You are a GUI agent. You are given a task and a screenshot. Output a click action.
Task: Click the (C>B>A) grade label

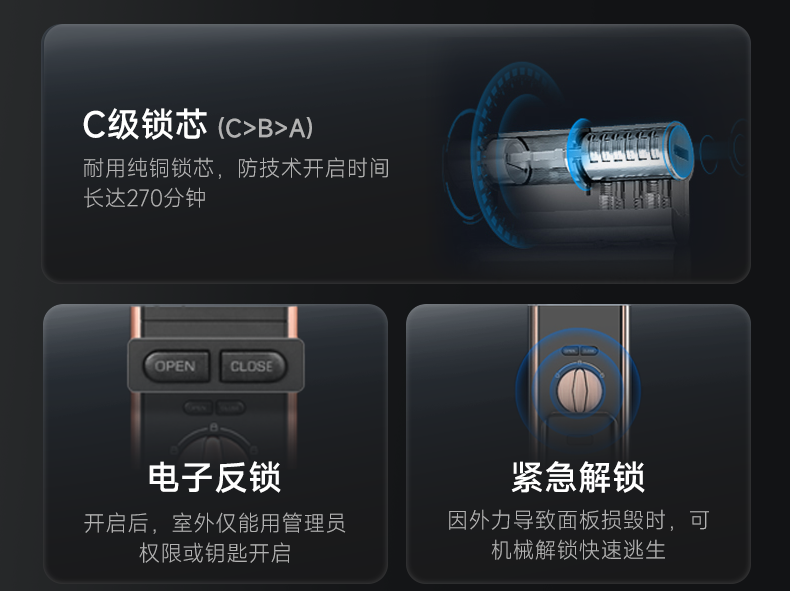pos(266,128)
